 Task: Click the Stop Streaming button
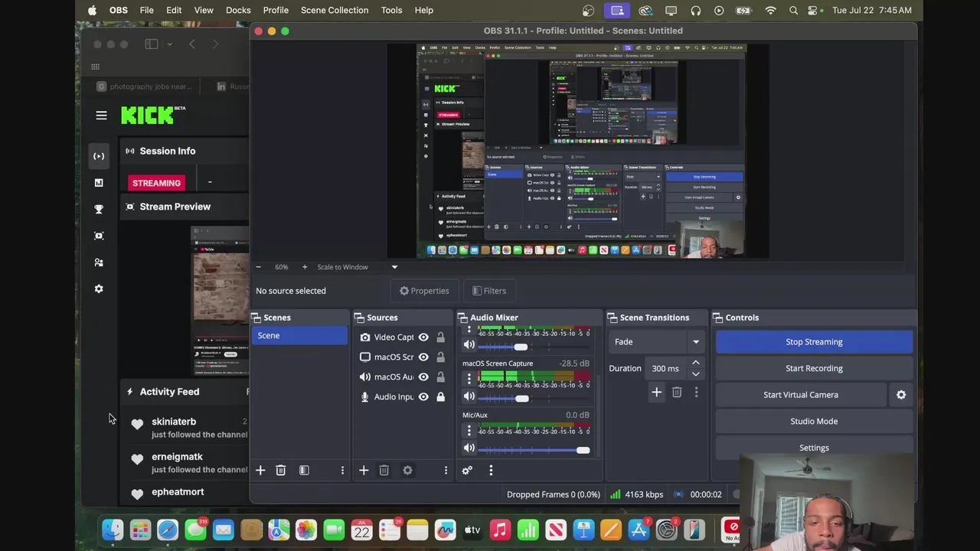(814, 342)
